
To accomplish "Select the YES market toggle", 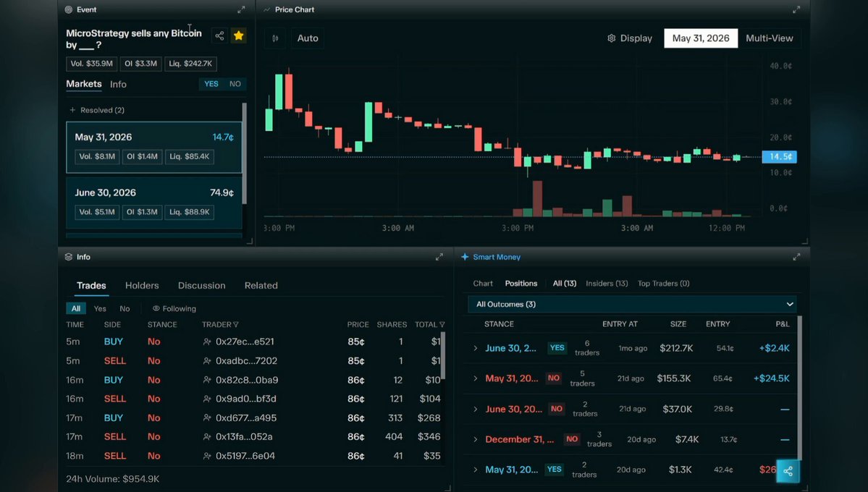I will coord(211,84).
